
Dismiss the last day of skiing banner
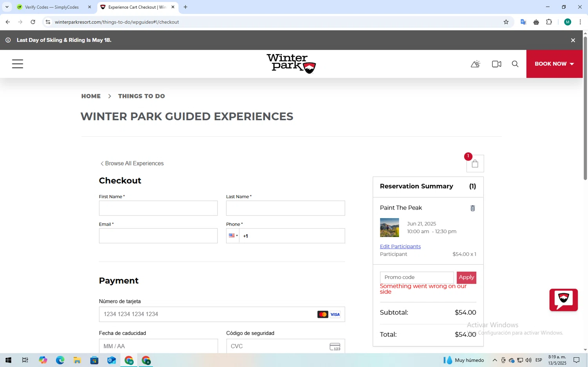573,40
